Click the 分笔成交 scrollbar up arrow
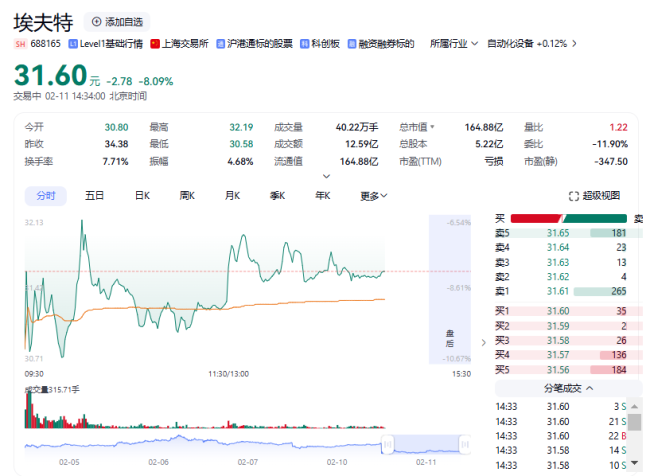 (634, 406)
